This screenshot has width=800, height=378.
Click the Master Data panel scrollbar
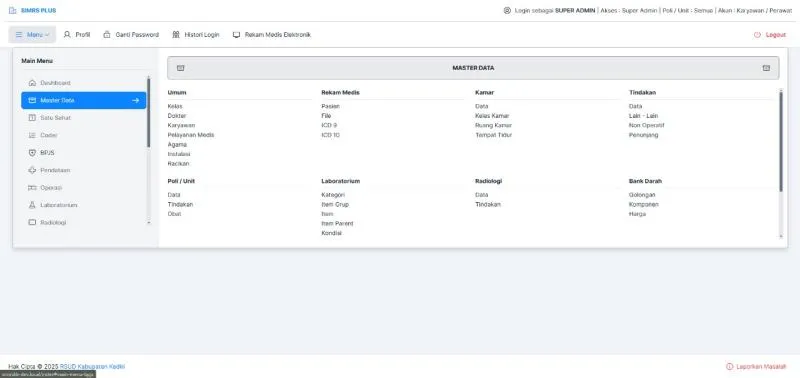click(x=781, y=141)
